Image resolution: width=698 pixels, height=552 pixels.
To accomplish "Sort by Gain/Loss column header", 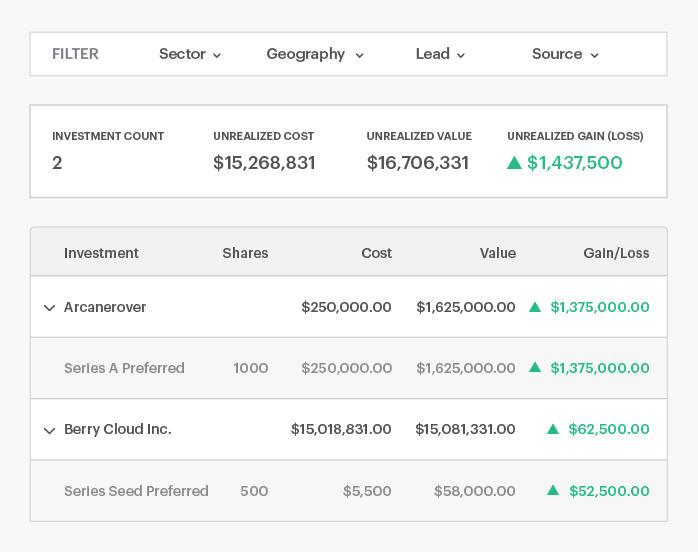I will (616, 253).
